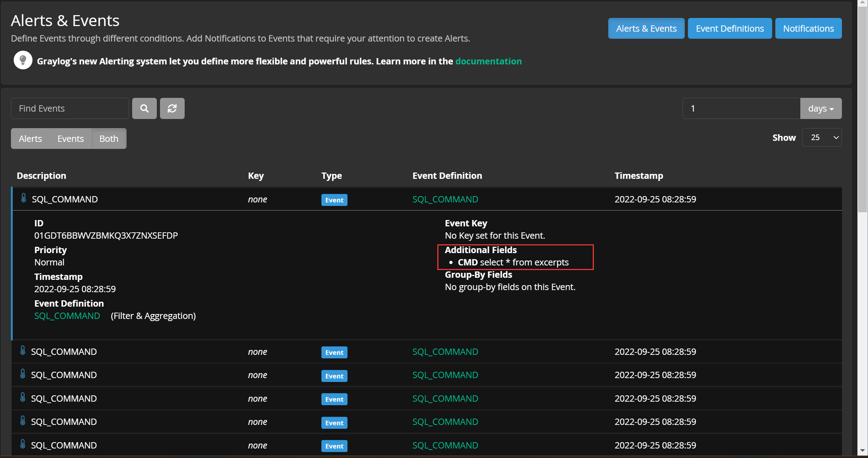868x458 pixels.
Task: Click the scrollbar down arrow
Action: (x=862, y=451)
